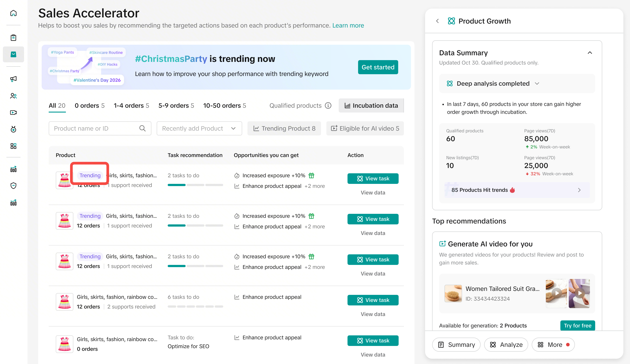Open the Learn more link
This screenshot has width=630, height=364.
(x=348, y=26)
